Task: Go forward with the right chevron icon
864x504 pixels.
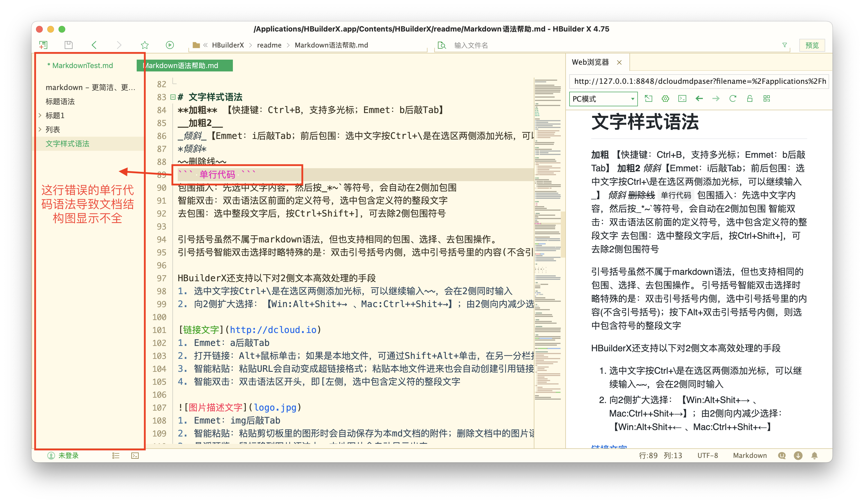Action: (119, 45)
